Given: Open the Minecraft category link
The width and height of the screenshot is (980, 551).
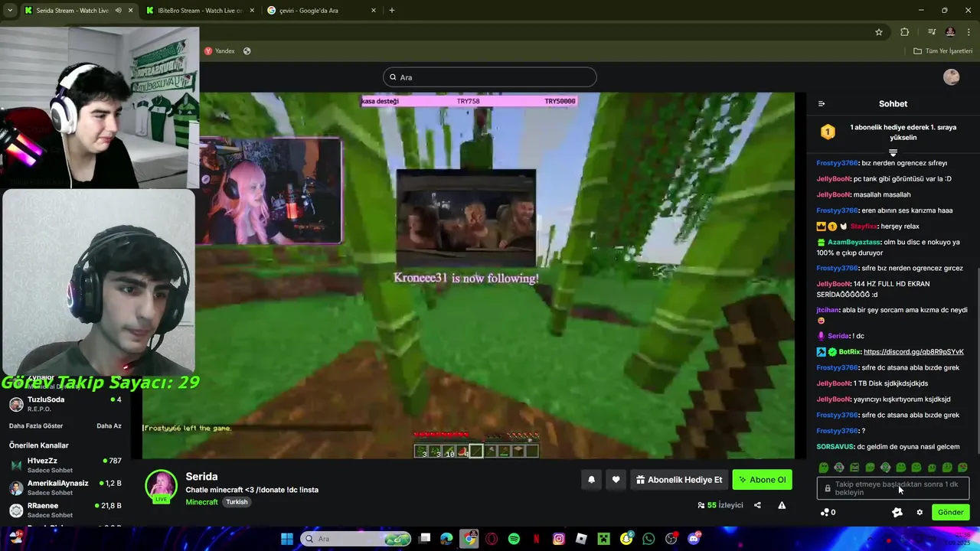Looking at the screenshot, I should [201, 502].
